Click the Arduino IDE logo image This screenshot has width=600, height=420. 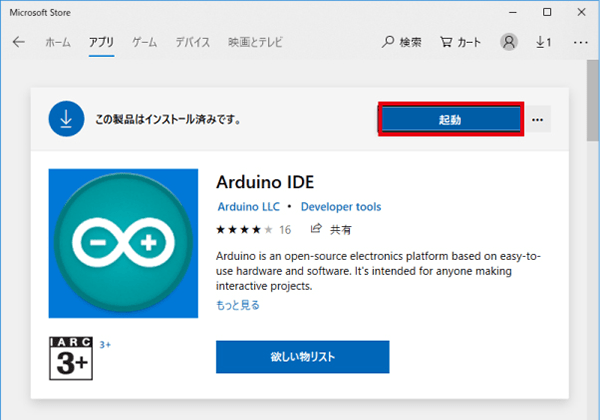[123, 243]
